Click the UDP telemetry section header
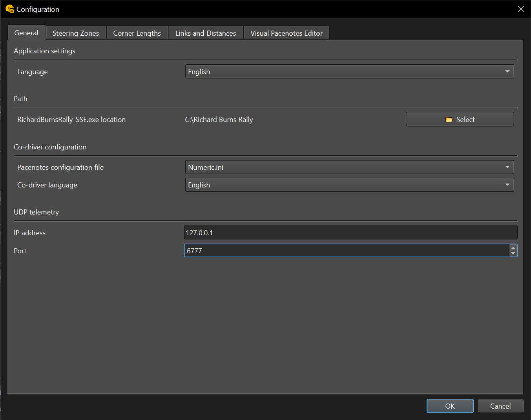 point(36,212)
